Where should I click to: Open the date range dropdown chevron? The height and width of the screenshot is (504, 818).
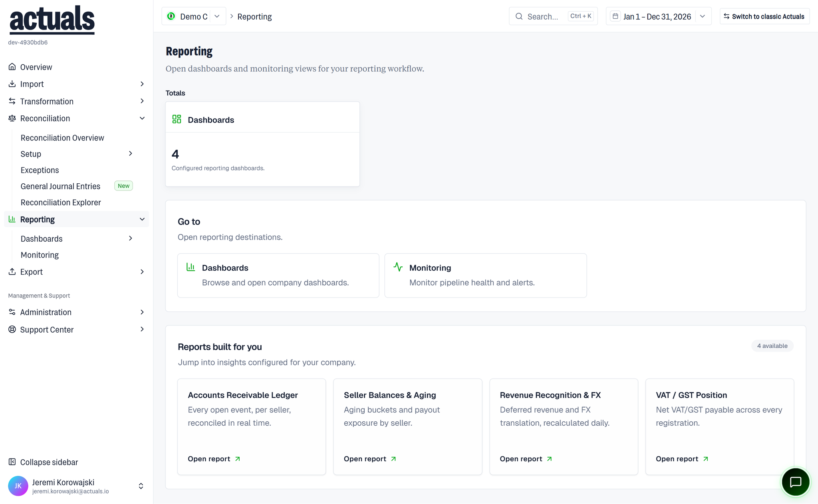point(703,16)
